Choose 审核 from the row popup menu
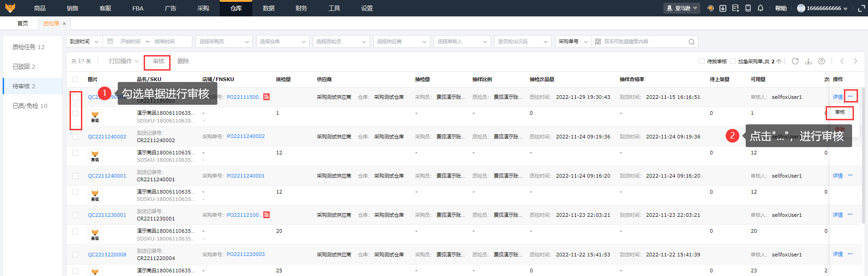 click(x=840, y=112)
